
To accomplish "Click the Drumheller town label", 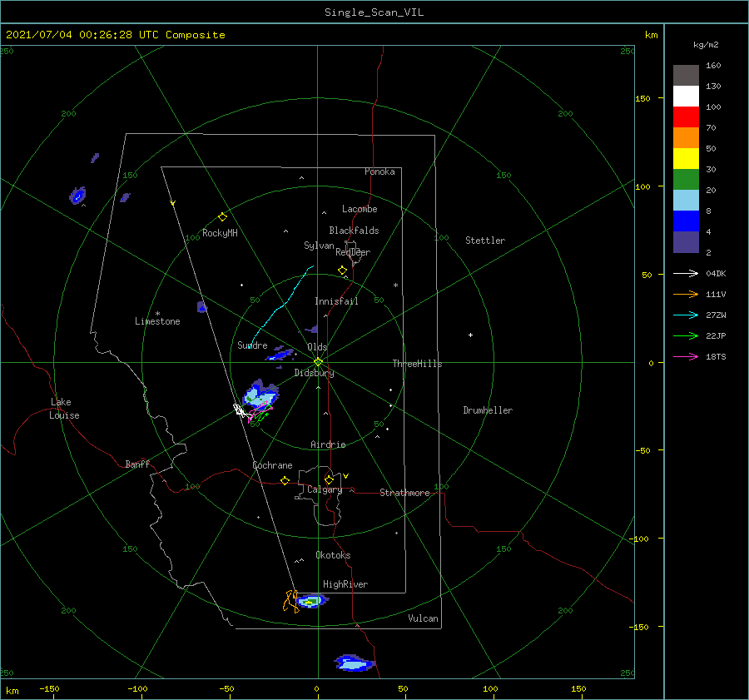I will click(488, 410).
